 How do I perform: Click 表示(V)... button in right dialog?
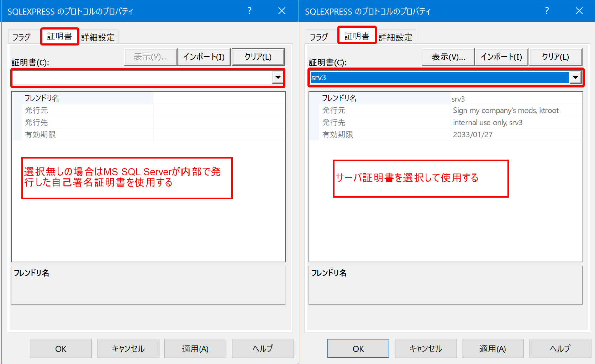pyautogui.click(x=448, y=57)
